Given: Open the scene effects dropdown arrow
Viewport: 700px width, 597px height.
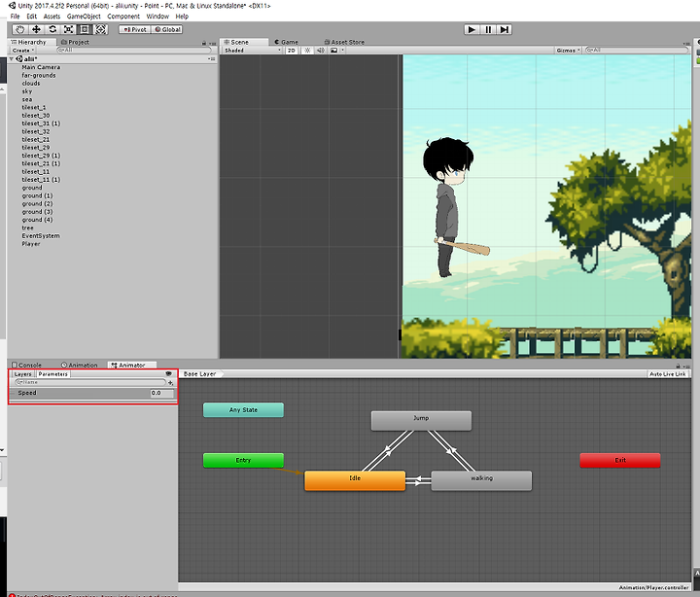Looking at the screenshot, I should click(x=342, y=51).
